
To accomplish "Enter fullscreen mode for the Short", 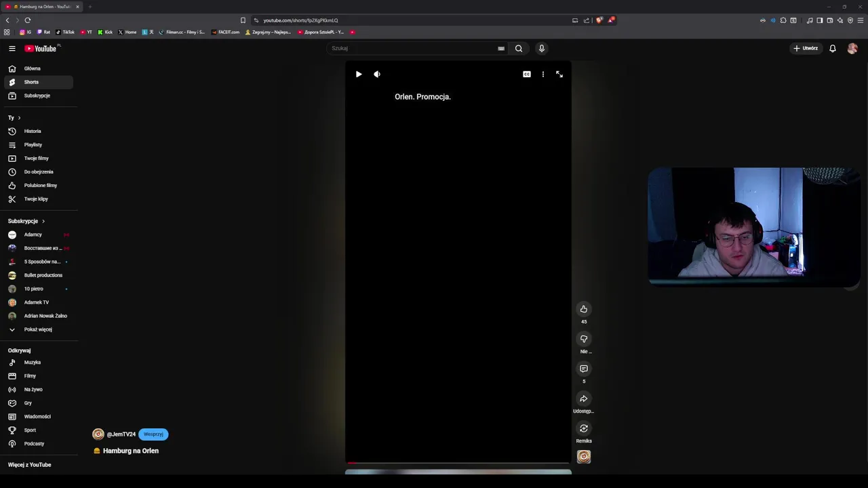I will pos(559,74).
